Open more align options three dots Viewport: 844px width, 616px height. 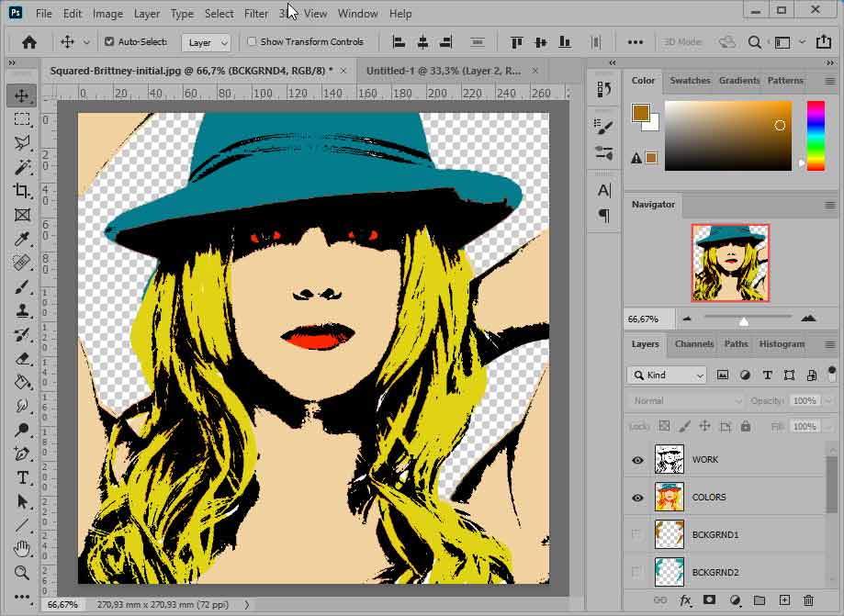click(636, 42)
